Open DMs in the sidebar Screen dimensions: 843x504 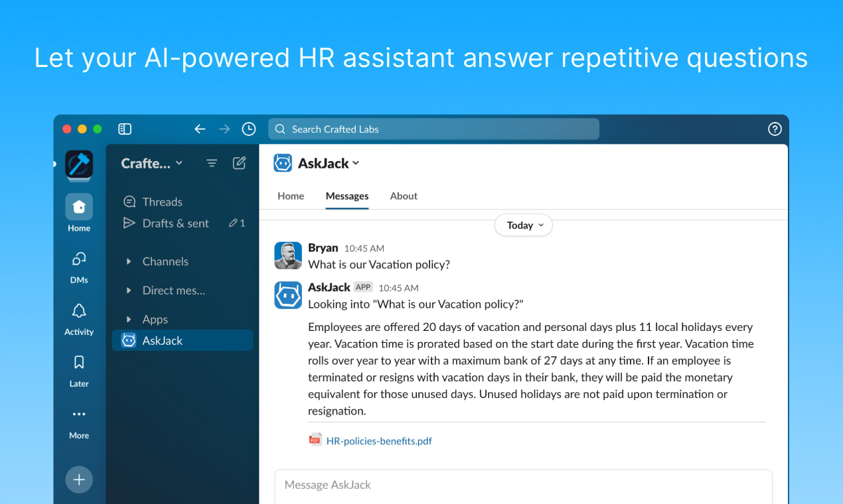pyautogui.click(x=79, y=266)
